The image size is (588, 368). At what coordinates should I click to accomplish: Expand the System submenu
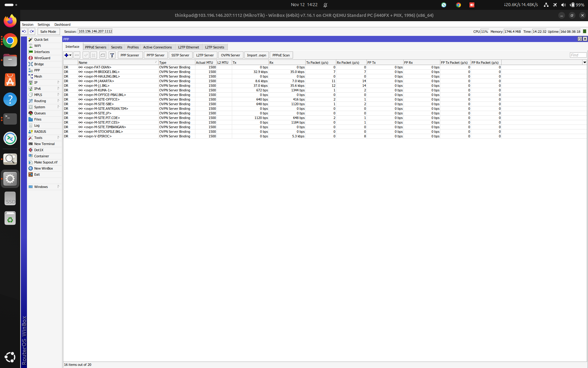[x=44, y=107]
